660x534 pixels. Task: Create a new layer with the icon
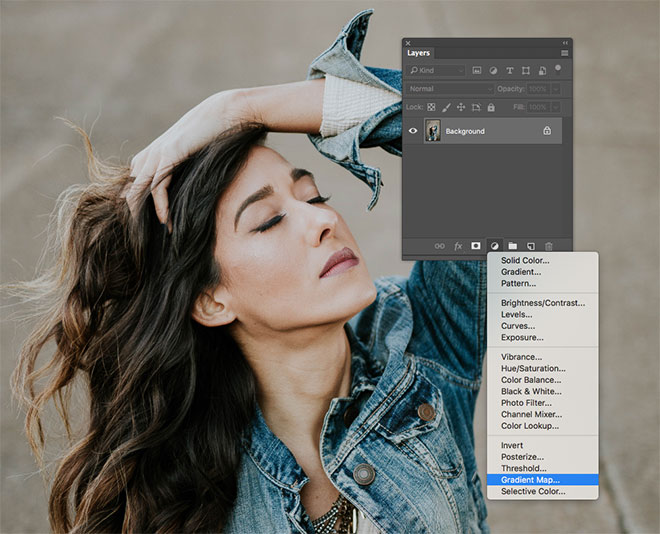click(x=530, y=245)
